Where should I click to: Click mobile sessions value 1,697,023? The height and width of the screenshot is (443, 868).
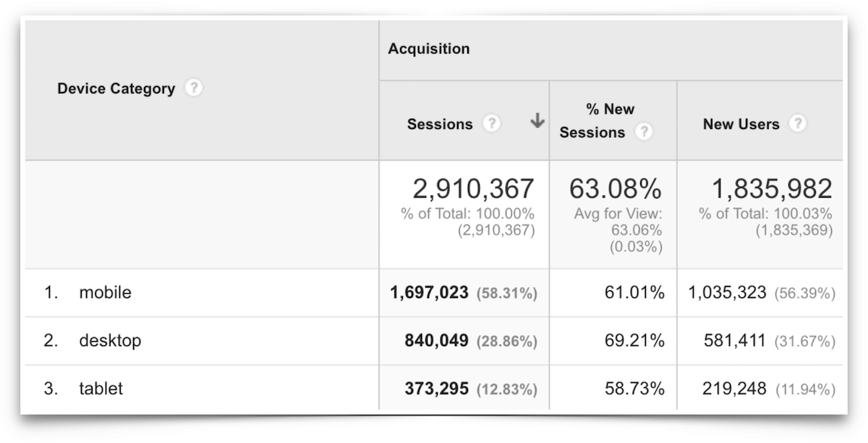430,292
